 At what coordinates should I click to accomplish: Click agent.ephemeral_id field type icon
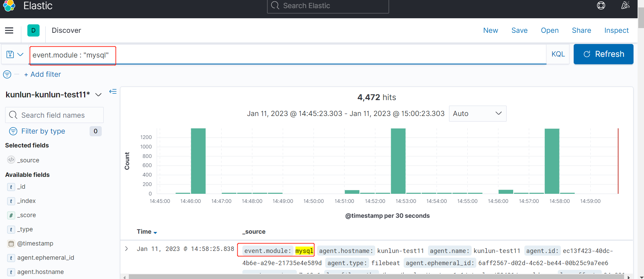pos(11,258)
